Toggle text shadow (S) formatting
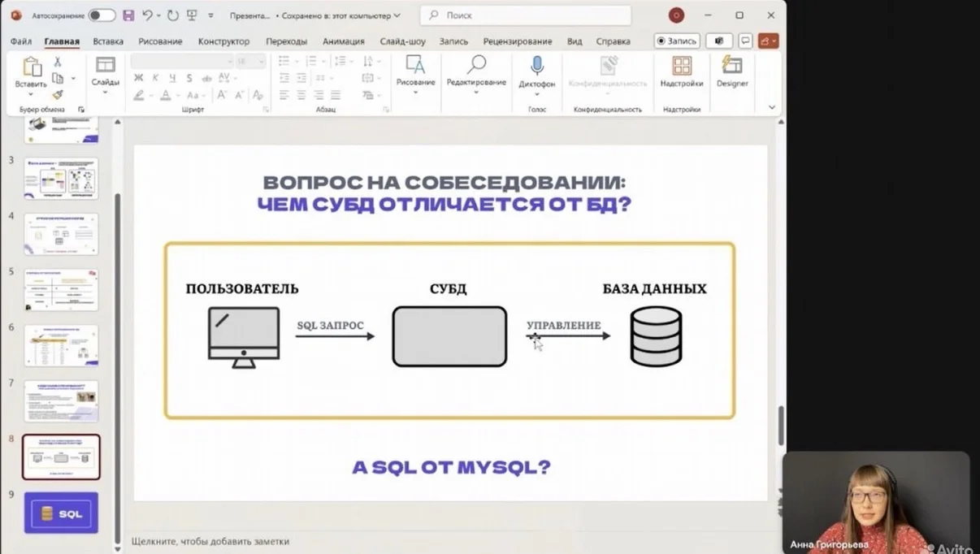 tap(189, 78)
